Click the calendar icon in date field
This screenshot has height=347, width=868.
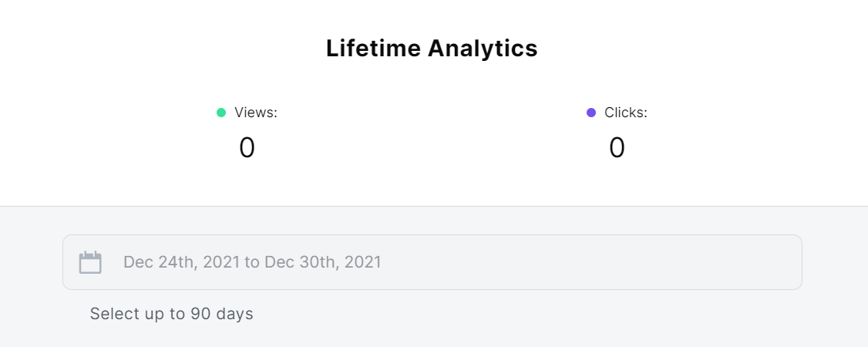tap(91, 262)
